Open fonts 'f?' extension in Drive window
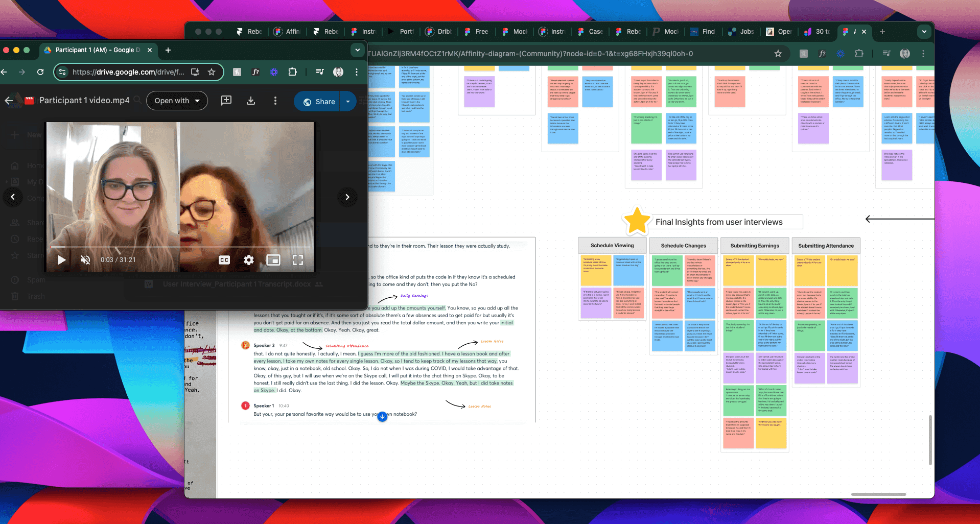Image resolution: width=980 pixels, height=524 pixels. [x=255, y=72]
